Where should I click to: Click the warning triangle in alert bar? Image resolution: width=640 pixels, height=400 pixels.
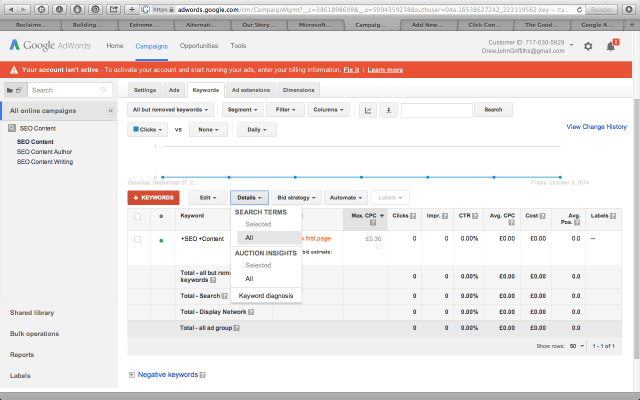click(13, 70)
